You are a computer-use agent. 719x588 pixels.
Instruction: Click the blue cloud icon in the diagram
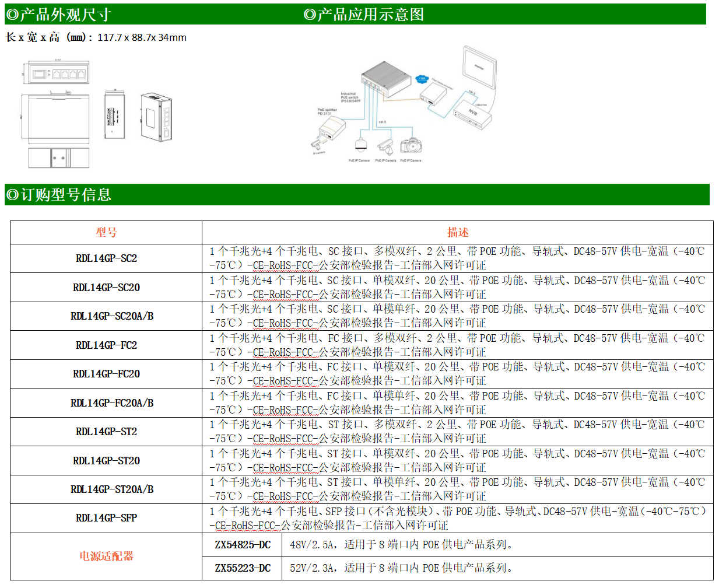point(422,79)
